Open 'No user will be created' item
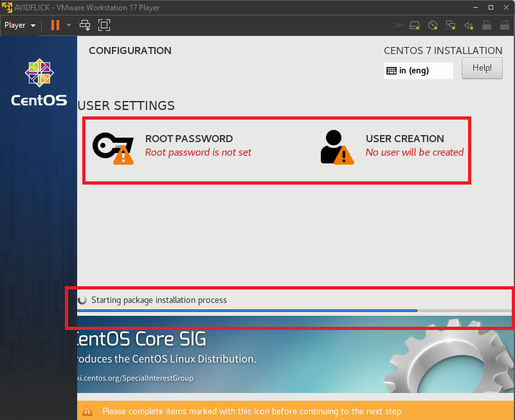This screenshot has height=420, width=515. [414, 152]
